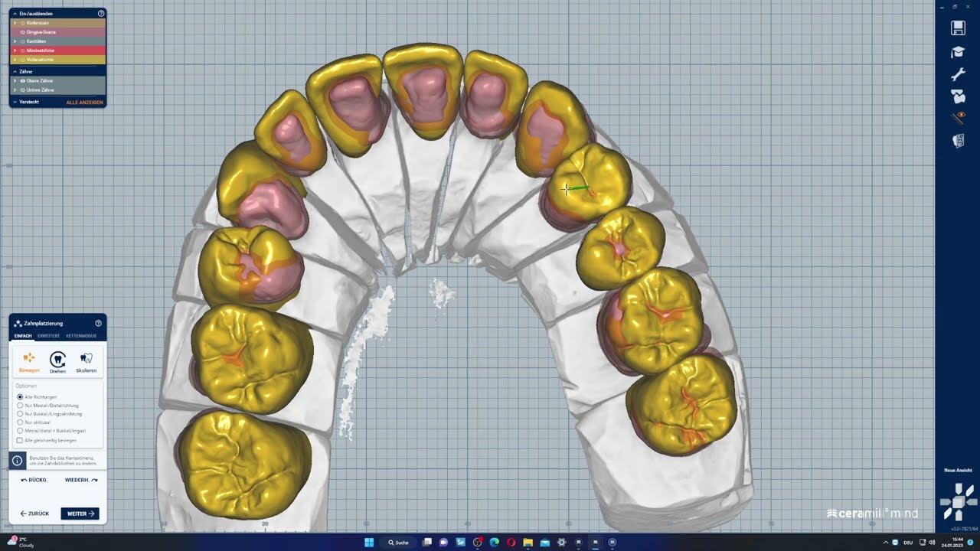Toggle visibility of Kieferscan
This screenshot has width=980, height=551.
[23, 23]
